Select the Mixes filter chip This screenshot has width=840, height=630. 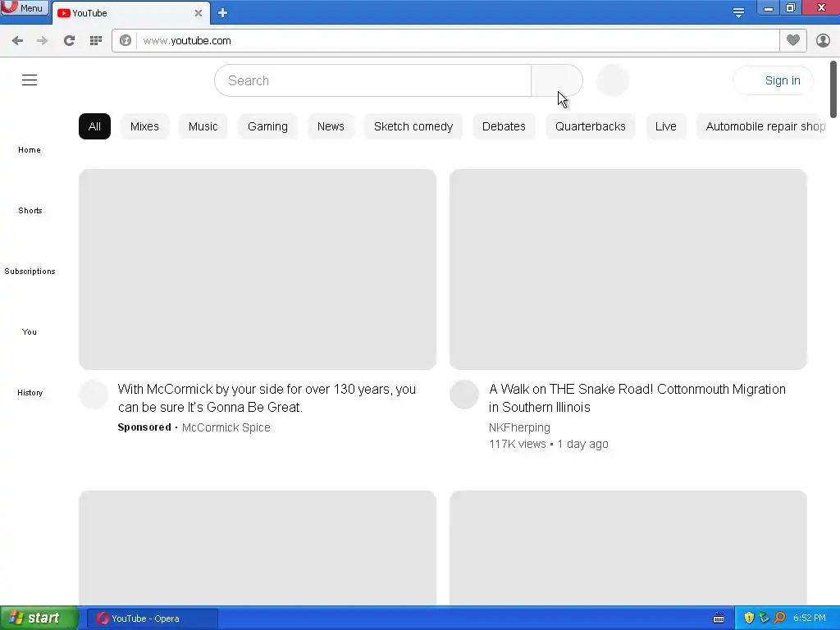[x=144, y=126]
